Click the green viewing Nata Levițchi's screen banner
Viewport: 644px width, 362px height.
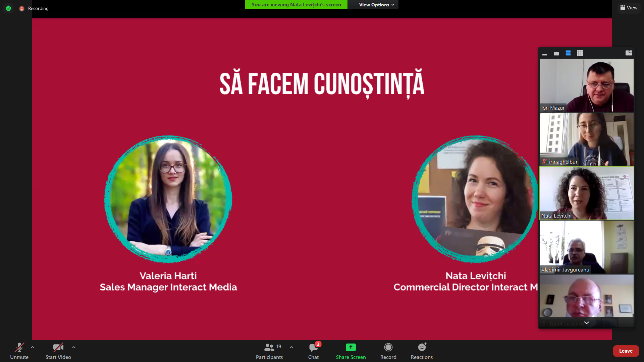coord(296,5)
